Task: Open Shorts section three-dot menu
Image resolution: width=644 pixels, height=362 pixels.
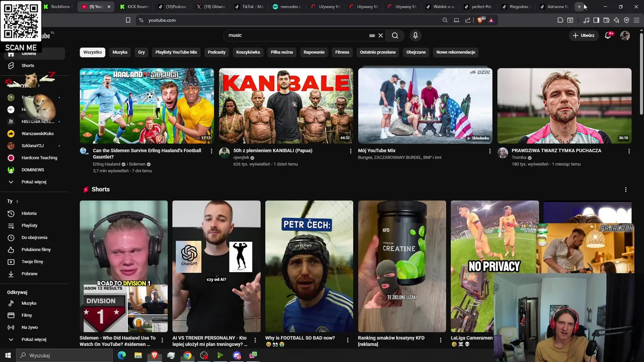Action: tap(626, 190)
